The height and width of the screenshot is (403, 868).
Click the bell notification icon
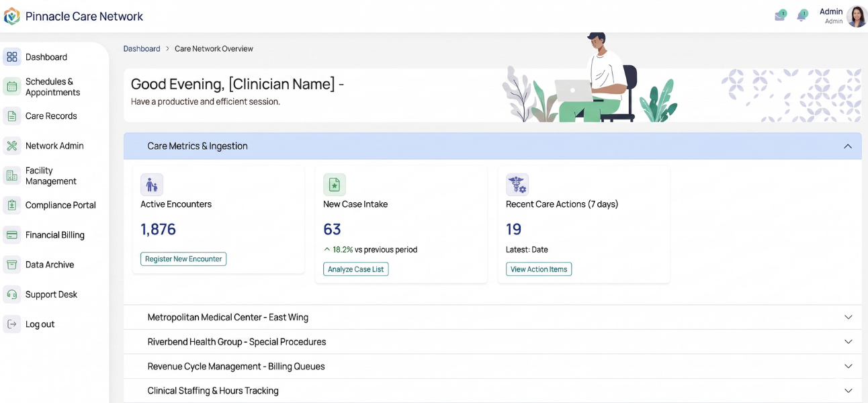click(x=802, y=15)
